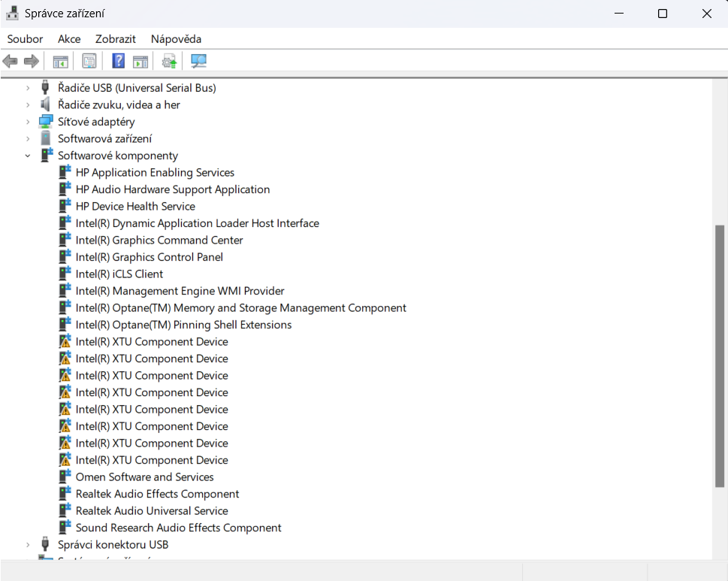Image resolution: width=728 pixels, height=581 pixels.
Task: Open the Properties toolbar icon
Action: tap(89, 61)
